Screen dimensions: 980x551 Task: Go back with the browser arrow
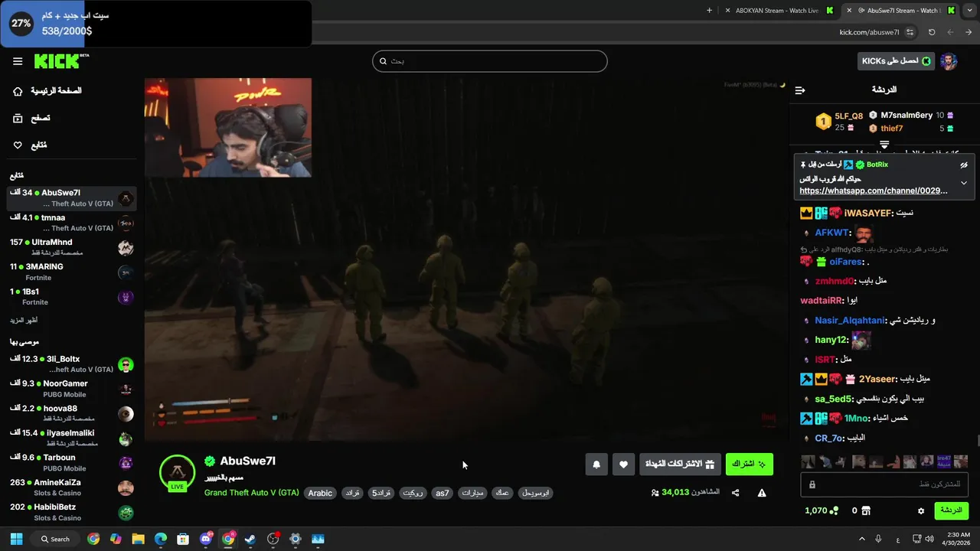pyautogui.click(x=969, y=32)
